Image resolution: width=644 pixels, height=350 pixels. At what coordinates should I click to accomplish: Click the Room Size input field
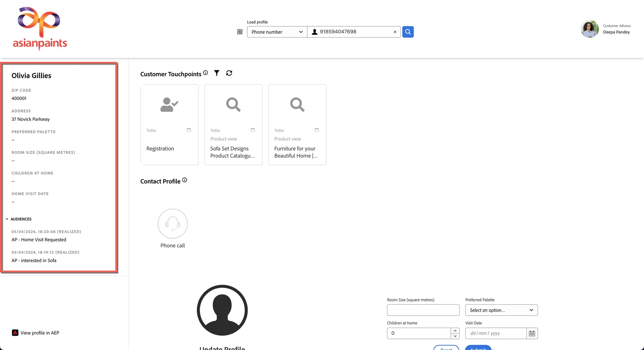tap(423, 310)
